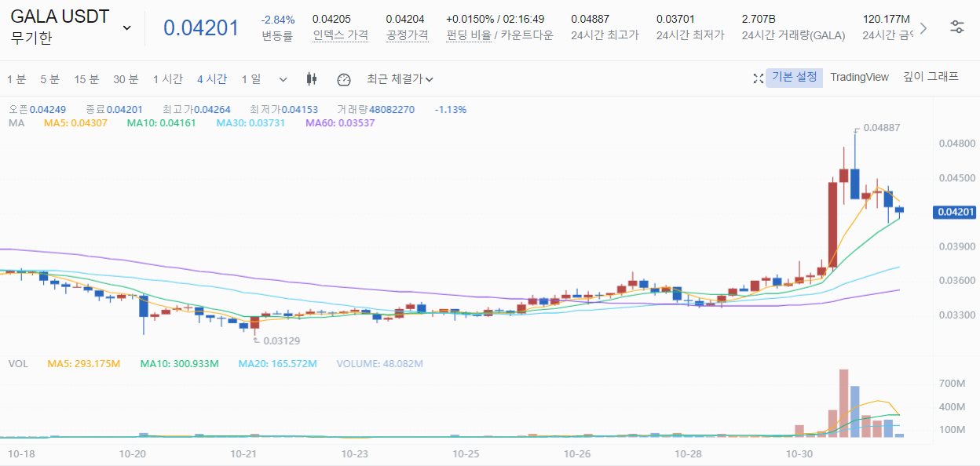This screenshot has height=466, width=980.
Task: Click the 700M volume axis label
Action: [x=952, y=384]
